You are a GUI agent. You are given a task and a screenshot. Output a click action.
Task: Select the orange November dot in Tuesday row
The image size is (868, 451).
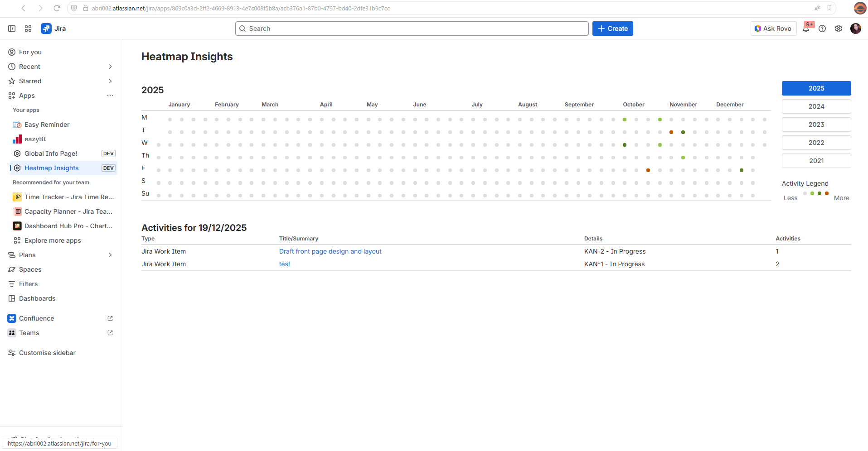(x=671, y=132)
